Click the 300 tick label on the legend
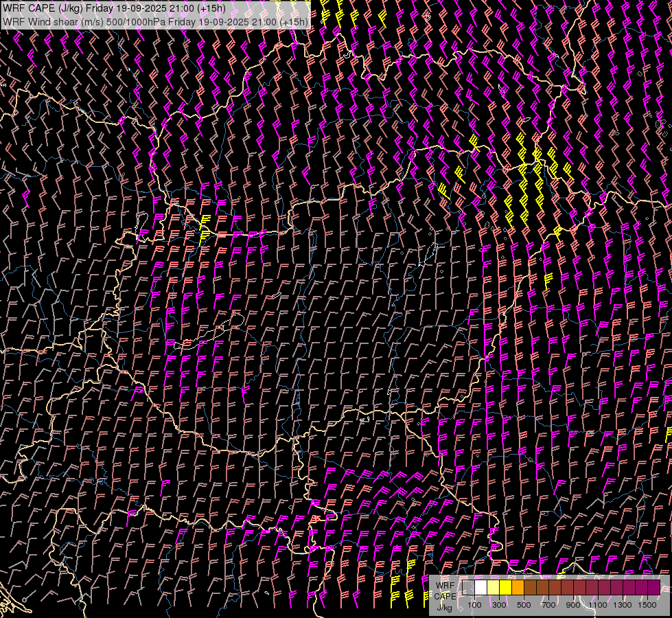 pyautogui.click(x=499, y=605)
